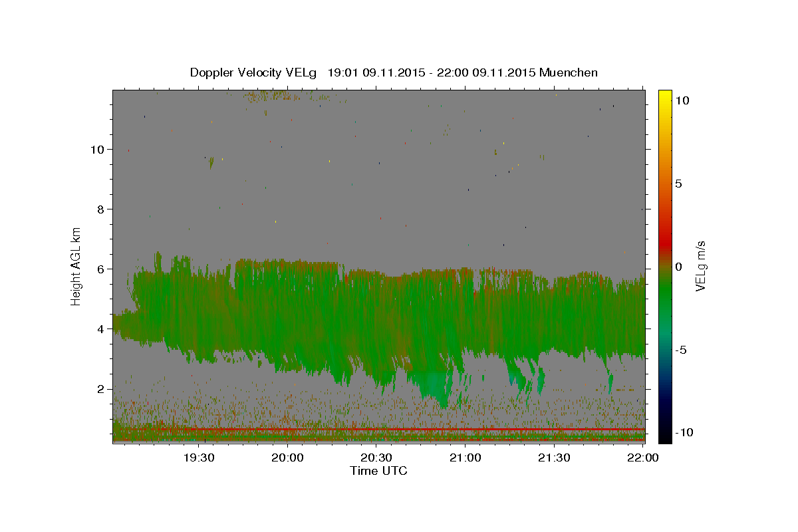Viewport: 798px width, 532px height.
Task: Click the black bottom of the colorbar
Action: click(x=664, y=438)
